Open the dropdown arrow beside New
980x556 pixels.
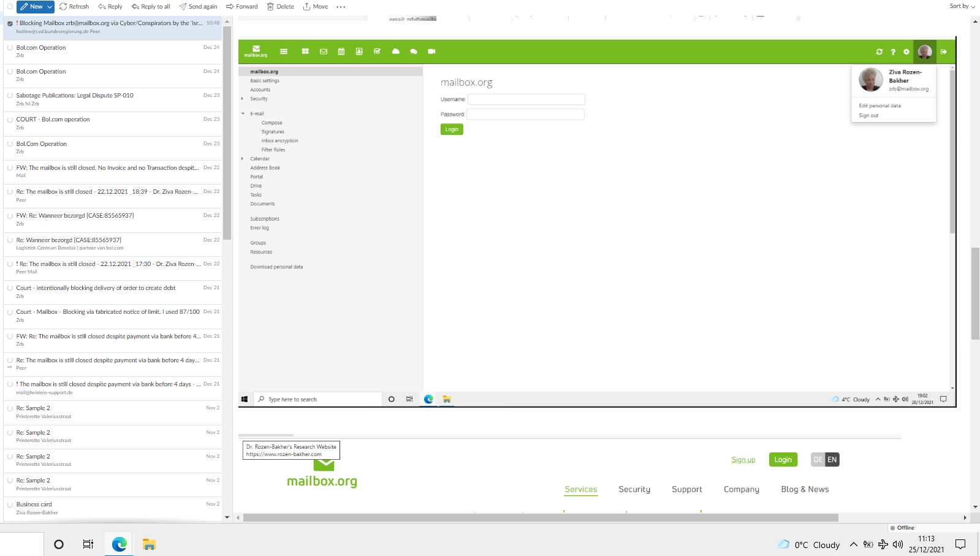(50, 7)
